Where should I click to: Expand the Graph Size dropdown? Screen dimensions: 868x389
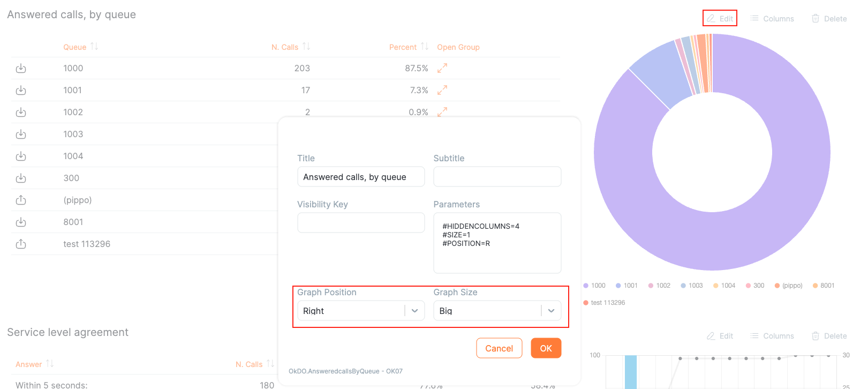[551, 311]
